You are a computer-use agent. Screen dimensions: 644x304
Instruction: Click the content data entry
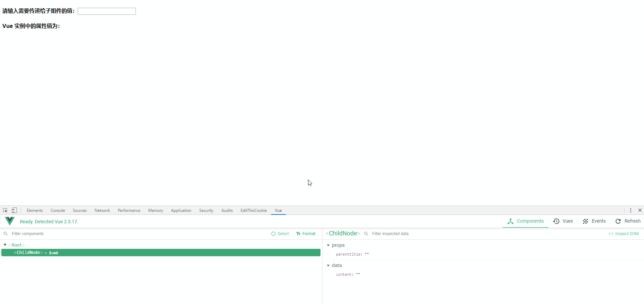348,275
